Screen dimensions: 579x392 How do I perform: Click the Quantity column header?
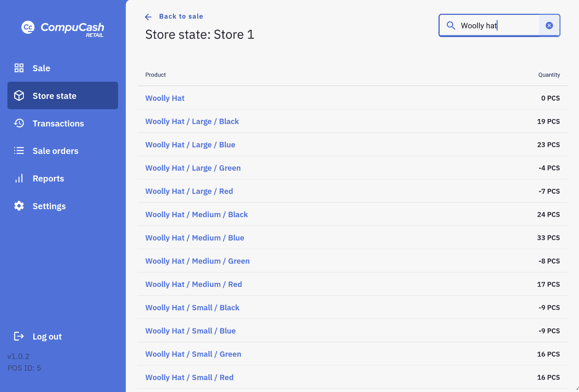[549, 75]
